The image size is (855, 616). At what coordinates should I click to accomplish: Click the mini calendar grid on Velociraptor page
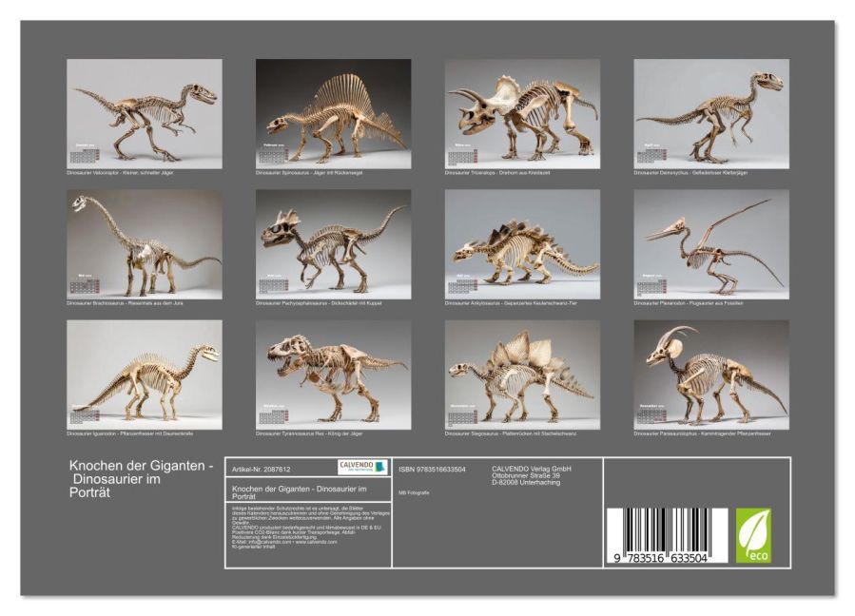pos(85,155)
